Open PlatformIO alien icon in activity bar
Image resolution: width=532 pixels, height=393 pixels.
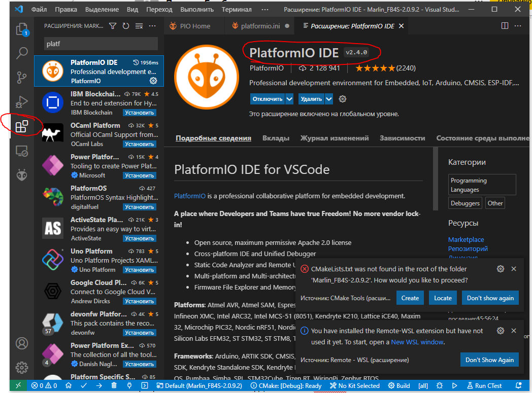(22, 175)
